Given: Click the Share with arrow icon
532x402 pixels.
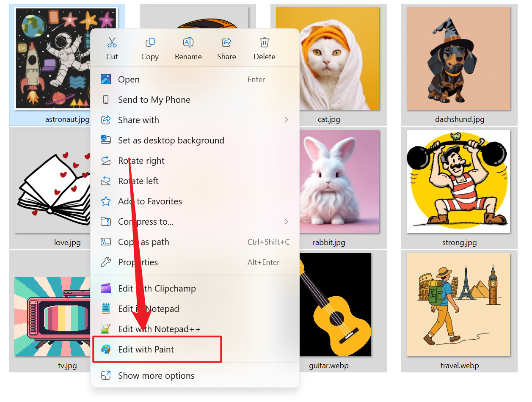Looking at the screenshot, I should (x=106, y=120).
